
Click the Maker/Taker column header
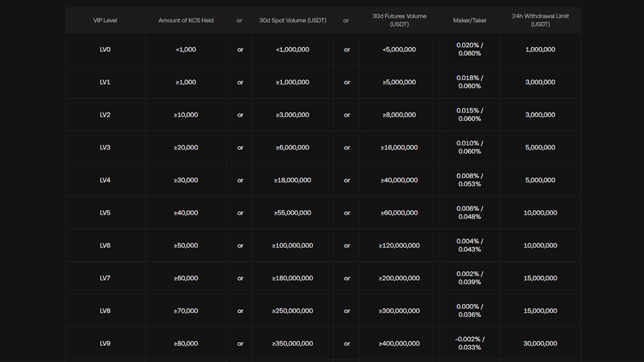point(470,20)
